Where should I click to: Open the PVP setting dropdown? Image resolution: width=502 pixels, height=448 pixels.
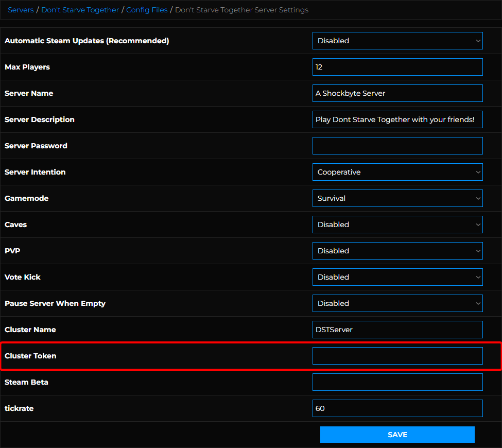pos(397,251)
